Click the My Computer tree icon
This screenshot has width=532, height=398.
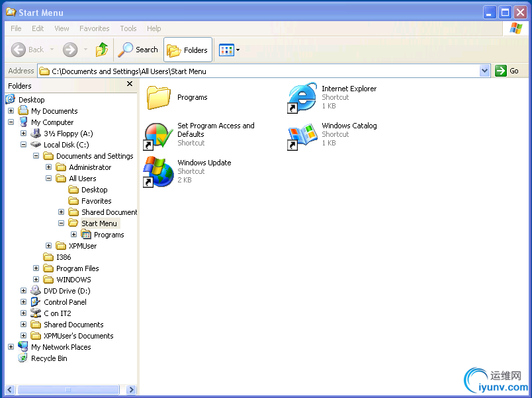tap(23, 122)
